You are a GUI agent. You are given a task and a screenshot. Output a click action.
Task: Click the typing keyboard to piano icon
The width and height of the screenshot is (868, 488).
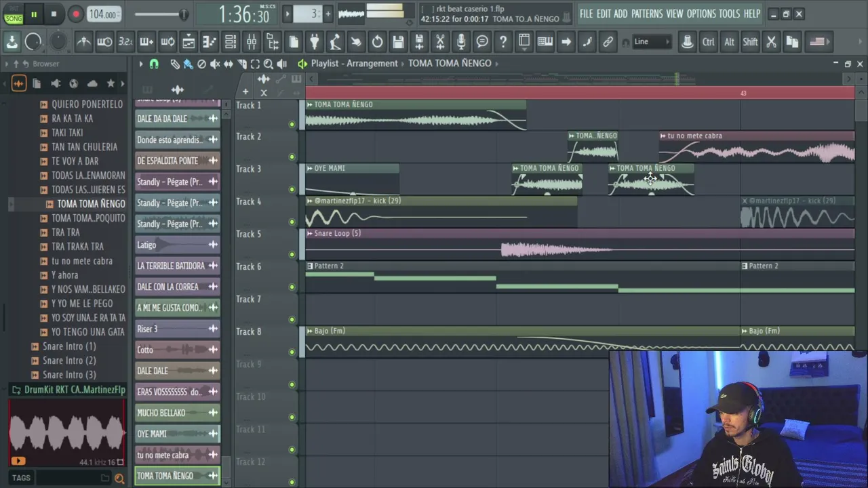pyautogui.click(x=545, y=42)
